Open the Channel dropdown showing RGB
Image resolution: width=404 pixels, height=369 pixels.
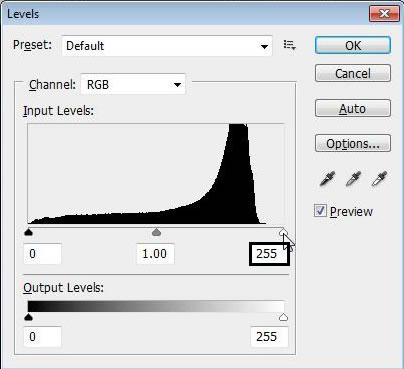(x=133, y=84)
